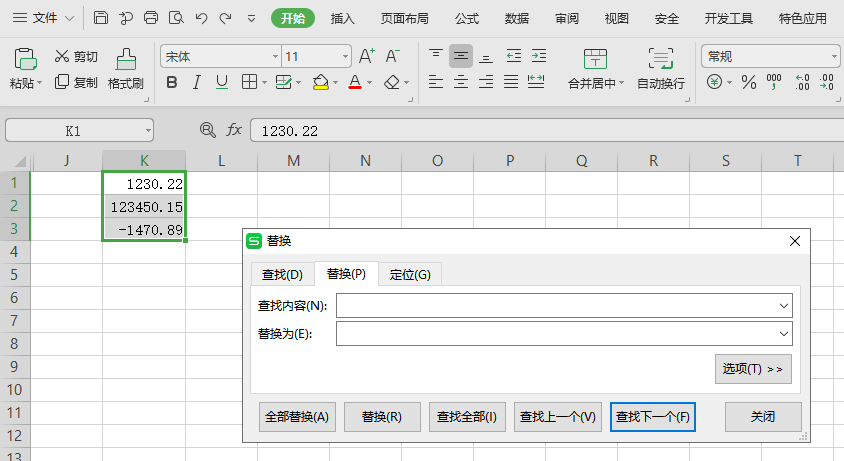Toggle Italic formatting
This screenshot has width=844, height=461.
[x=196, y=82]
